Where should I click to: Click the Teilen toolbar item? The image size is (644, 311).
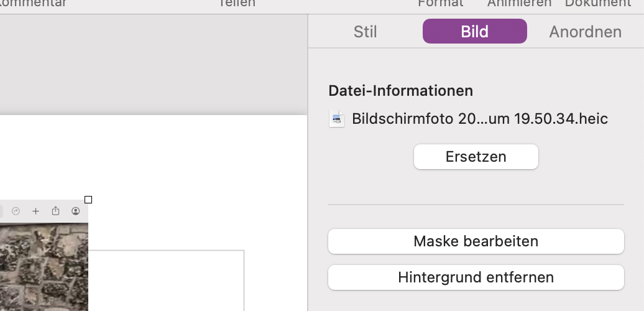click(x=237, y=4)
